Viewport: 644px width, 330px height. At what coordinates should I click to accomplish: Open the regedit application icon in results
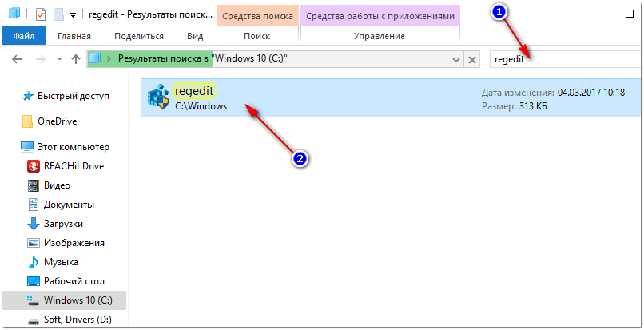(x=156, y=97)
